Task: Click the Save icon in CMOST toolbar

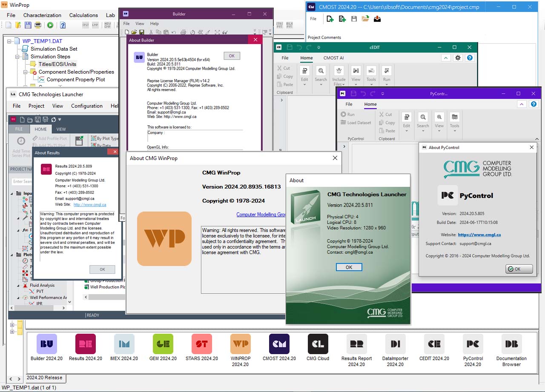Action: [x=354, y=19]
